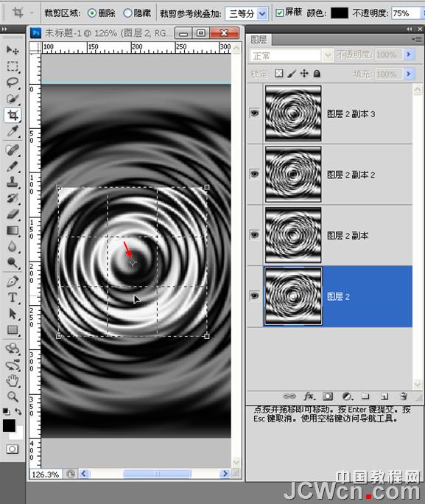Delete layer with trash icon
Screen dimensions: 425x504
[x=404, y=396]
